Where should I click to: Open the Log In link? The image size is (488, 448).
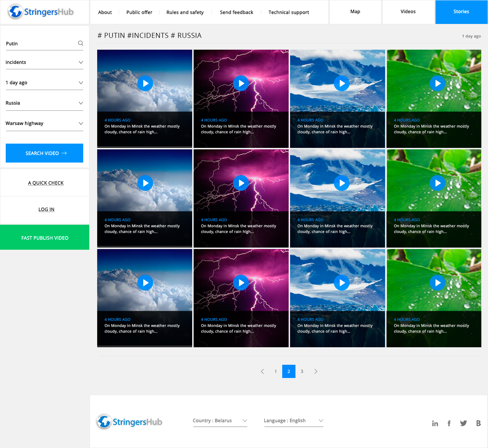(46, 209)
